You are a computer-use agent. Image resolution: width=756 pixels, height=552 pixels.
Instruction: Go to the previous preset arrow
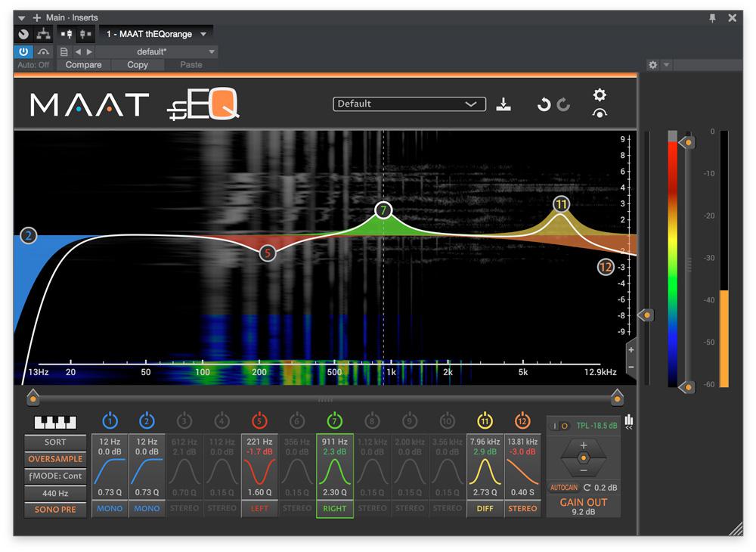(x=78, y=51)
